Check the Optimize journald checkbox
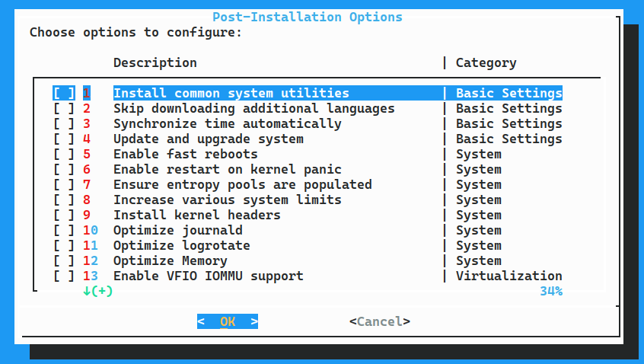 click(64, 230)
